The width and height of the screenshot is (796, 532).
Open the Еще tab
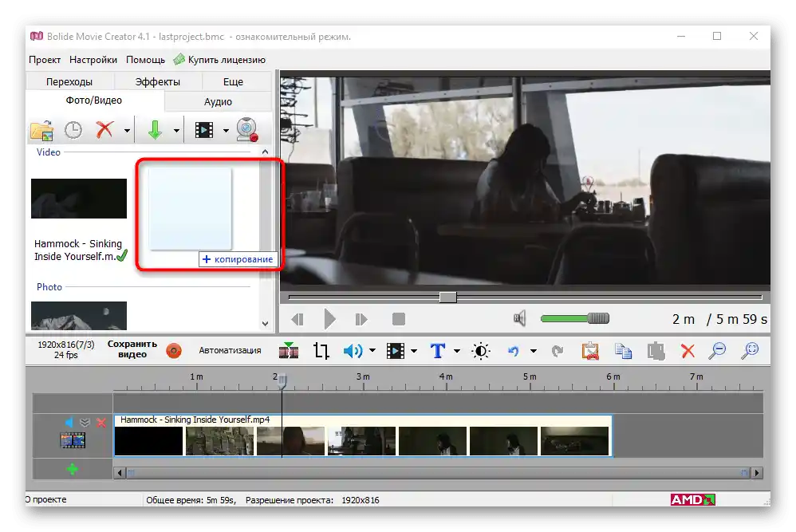click(233, 81)
